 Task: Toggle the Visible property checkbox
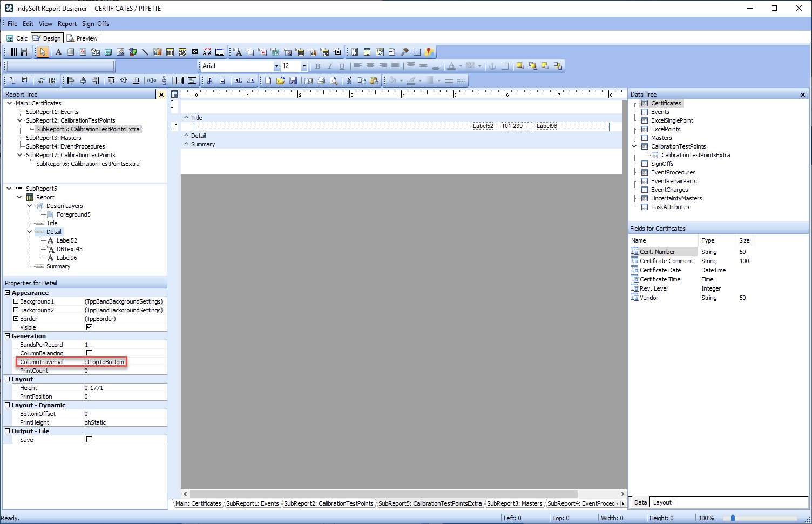click(x=89, y=327)
